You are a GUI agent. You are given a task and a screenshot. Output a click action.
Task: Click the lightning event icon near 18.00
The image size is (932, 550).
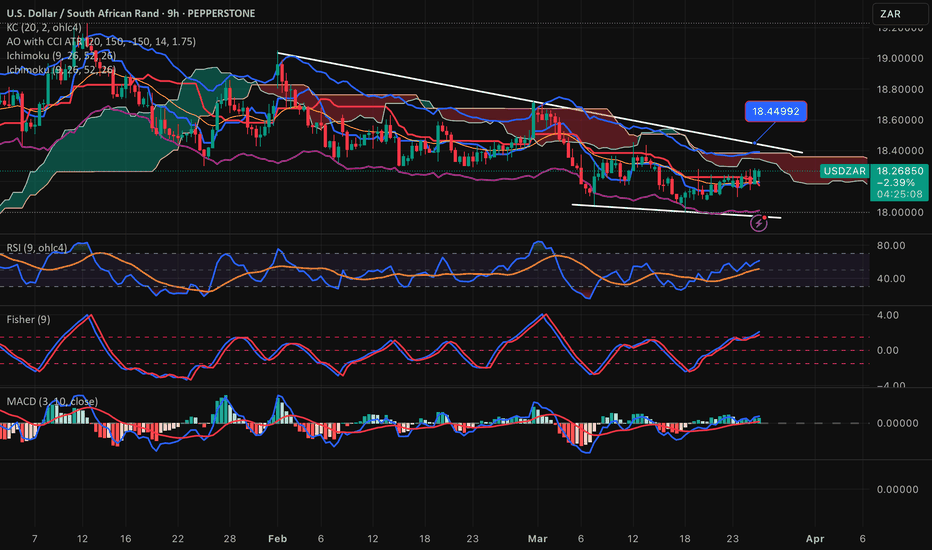click(x=758, y=224)
